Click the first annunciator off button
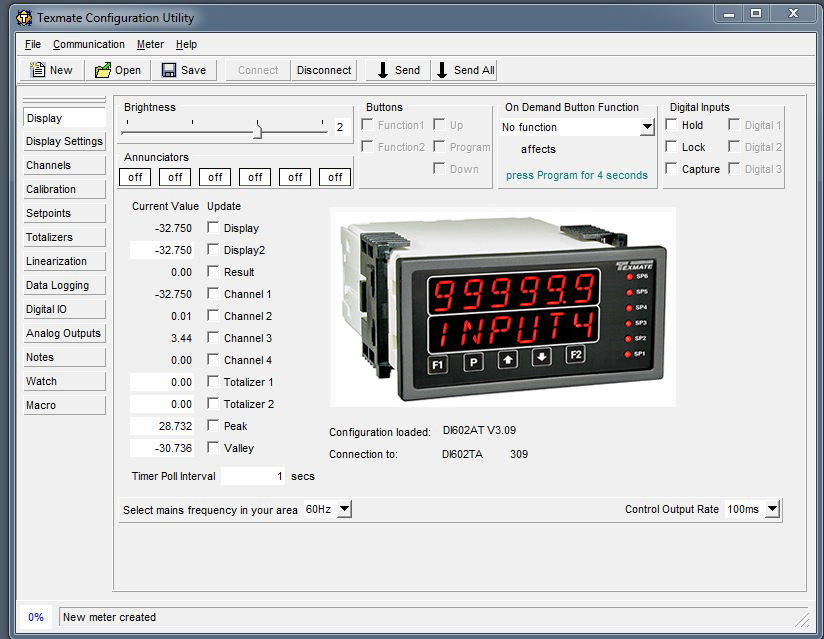The image size is (824, 639). tap(135, 177)
